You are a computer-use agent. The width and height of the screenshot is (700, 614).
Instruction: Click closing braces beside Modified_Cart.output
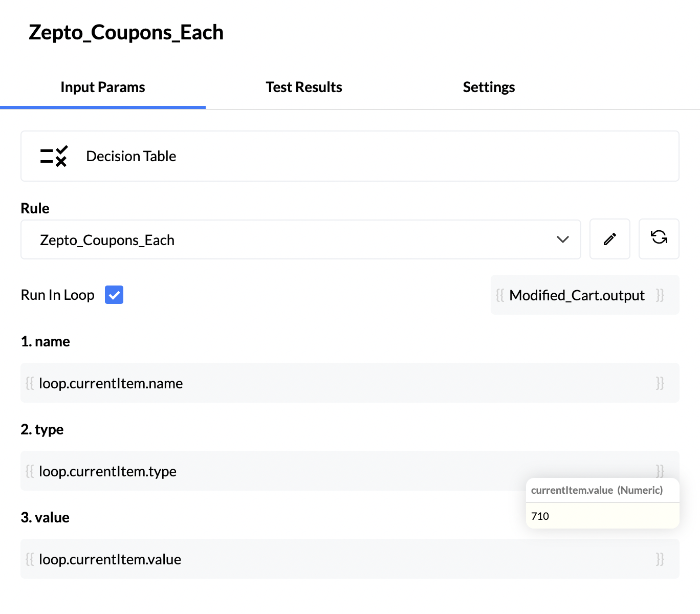point(660,295)
